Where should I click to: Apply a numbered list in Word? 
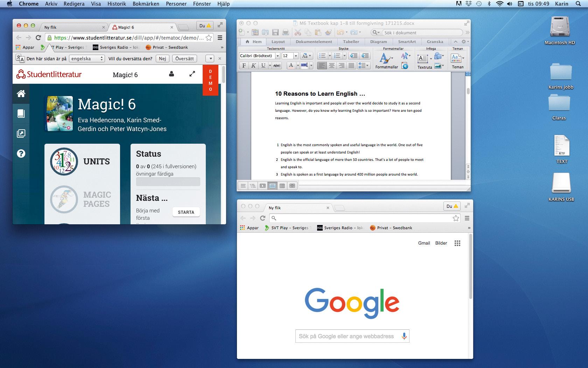click(337, 56)
